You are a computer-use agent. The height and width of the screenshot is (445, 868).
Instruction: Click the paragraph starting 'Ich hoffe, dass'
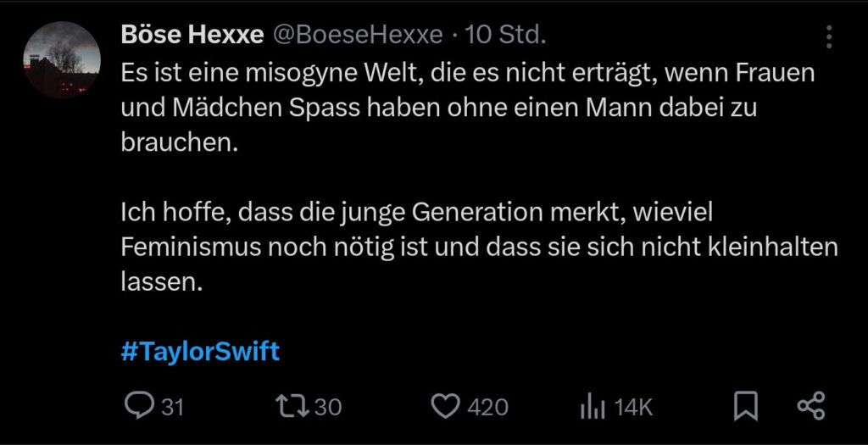478,246
